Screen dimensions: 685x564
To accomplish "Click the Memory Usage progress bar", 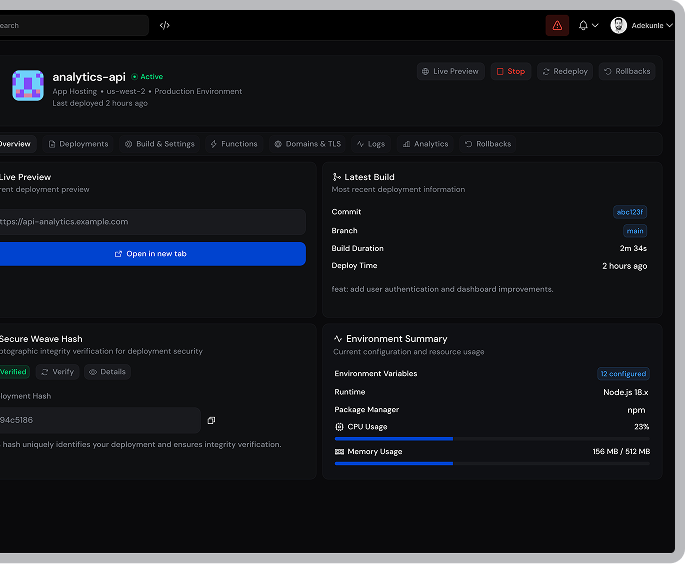I will [x=492, y=463].
